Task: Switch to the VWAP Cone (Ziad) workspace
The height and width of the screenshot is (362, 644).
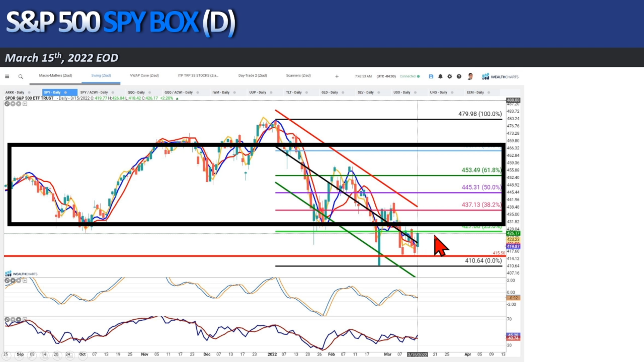Action: (144, 75)
